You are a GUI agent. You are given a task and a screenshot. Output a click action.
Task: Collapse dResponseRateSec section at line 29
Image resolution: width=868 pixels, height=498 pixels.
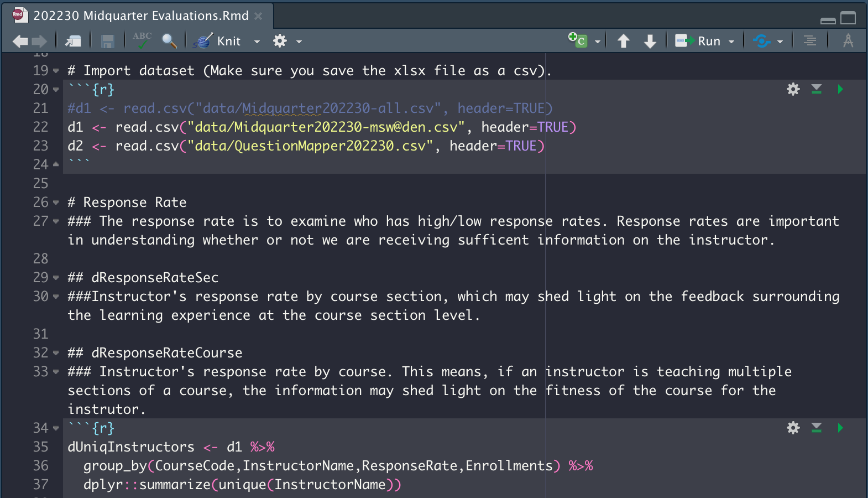coord(56,278)
